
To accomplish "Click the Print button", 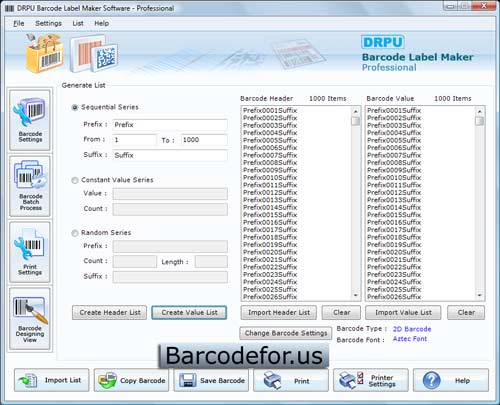I will pyautogui.click(x=291, y=380).
